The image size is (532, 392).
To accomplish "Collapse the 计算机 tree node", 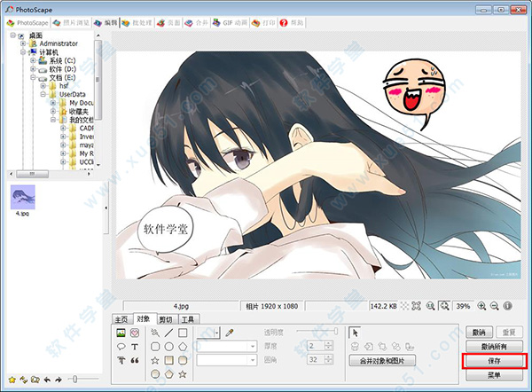I will pyautogui.click(x=23, y=52).
